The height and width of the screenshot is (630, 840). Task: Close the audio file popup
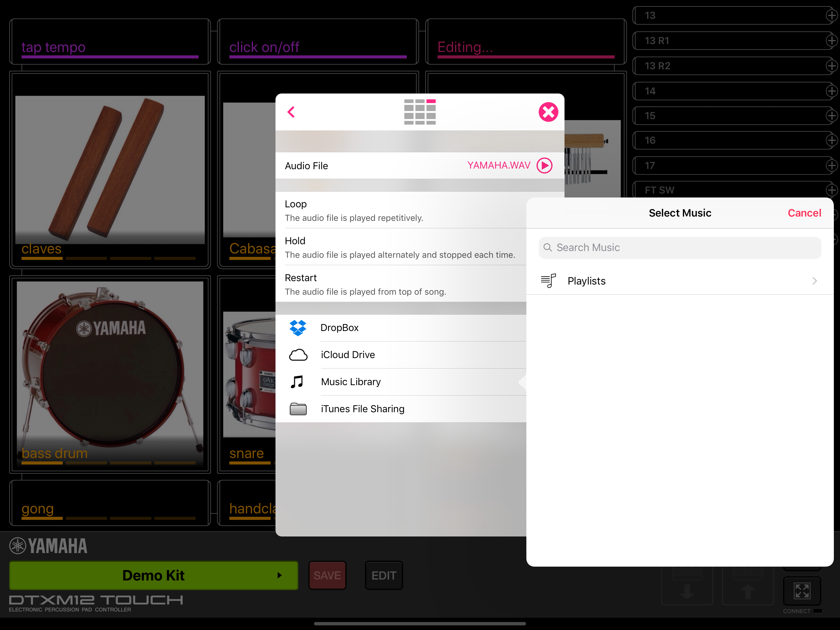[548, 112]
